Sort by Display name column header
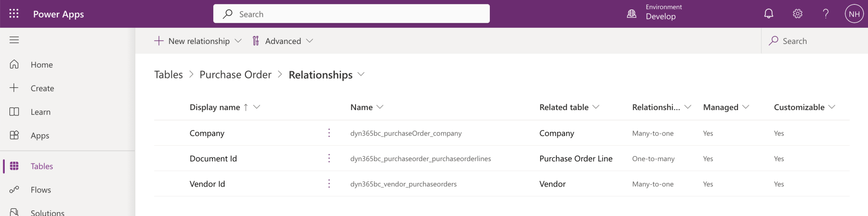Screen dimensions: 868x216 pos(215,107)
